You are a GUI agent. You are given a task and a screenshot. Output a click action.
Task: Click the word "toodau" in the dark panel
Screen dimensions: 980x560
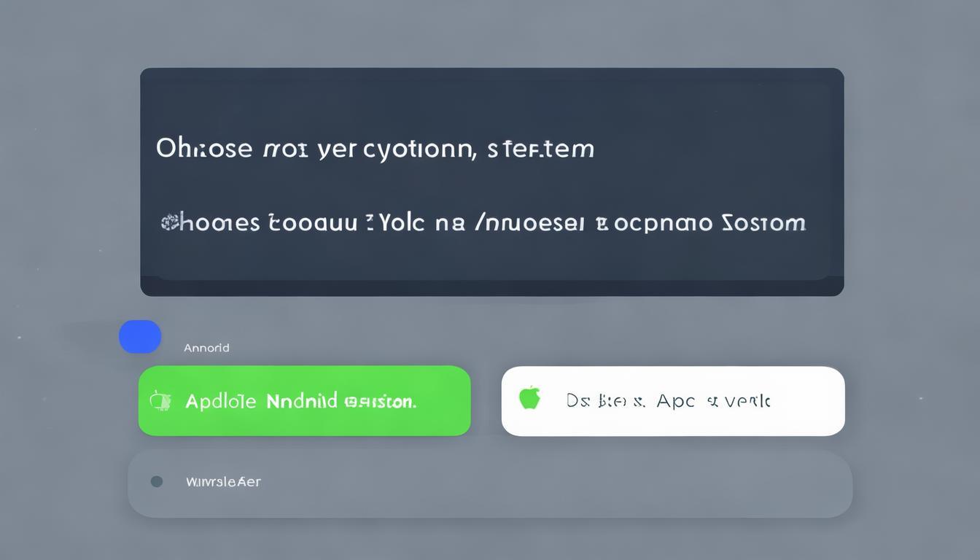tap(312, 222)
